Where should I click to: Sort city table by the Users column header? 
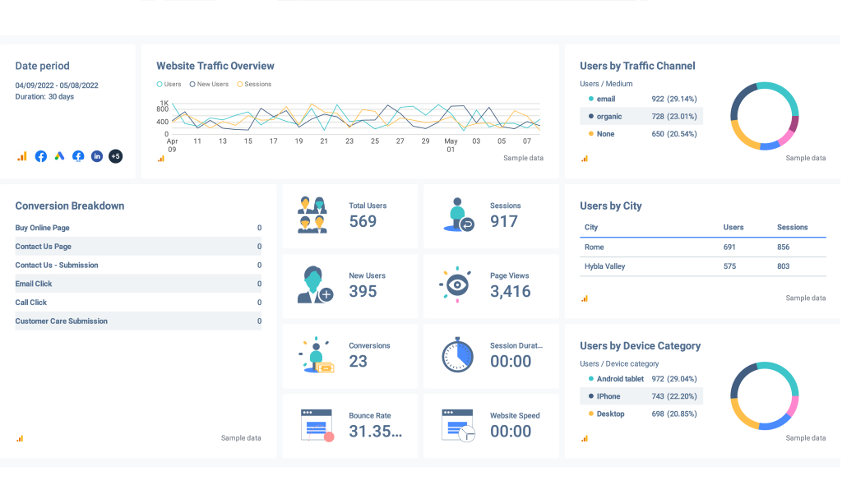click(x=733, y=227)
